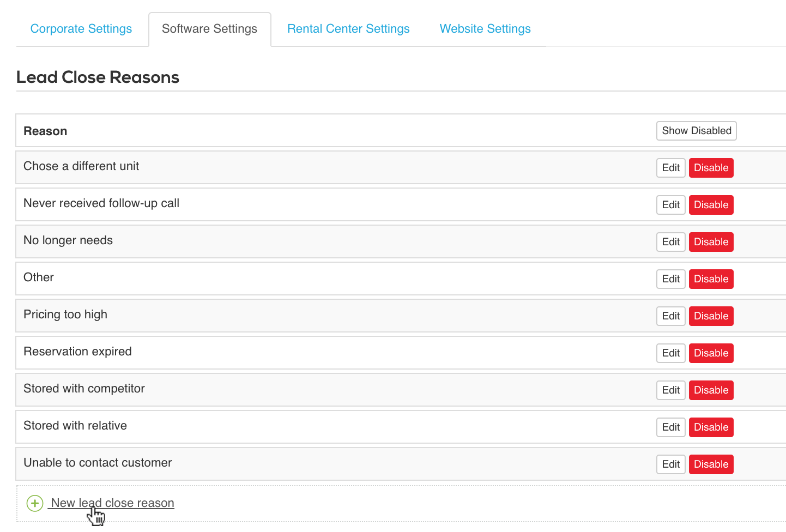Disable the 'Stored with relative' reason

tap(711, 427)
